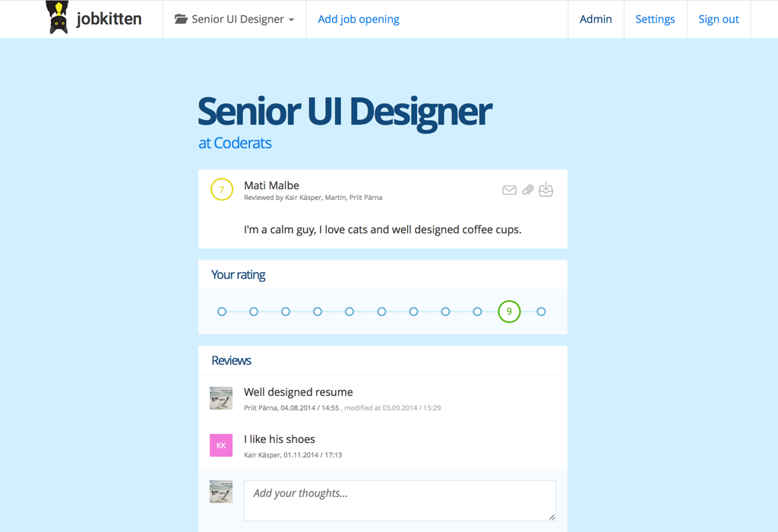Click the Priit Pärna 04.08.2014 timestamp line

point(291,408)
